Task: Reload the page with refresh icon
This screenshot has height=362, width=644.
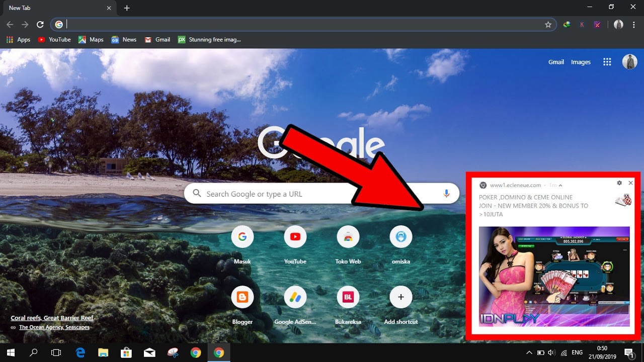Action: pos(40,25)
